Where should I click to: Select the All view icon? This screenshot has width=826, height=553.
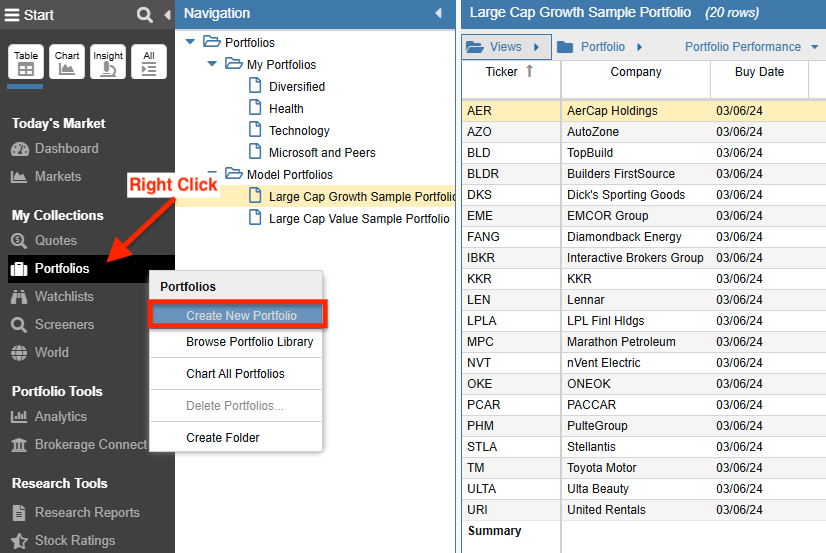tap(149, 62)
